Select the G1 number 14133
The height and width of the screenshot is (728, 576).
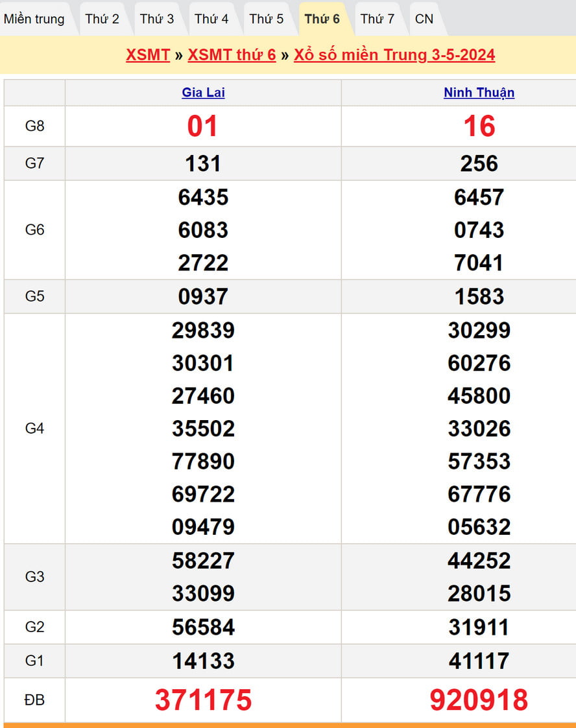pos(203,661)
